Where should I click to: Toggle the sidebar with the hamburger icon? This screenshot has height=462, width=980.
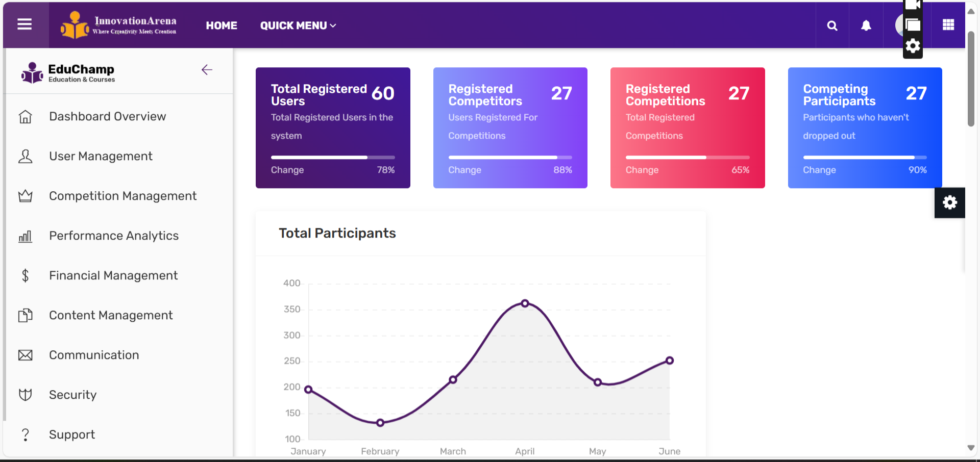24,24
